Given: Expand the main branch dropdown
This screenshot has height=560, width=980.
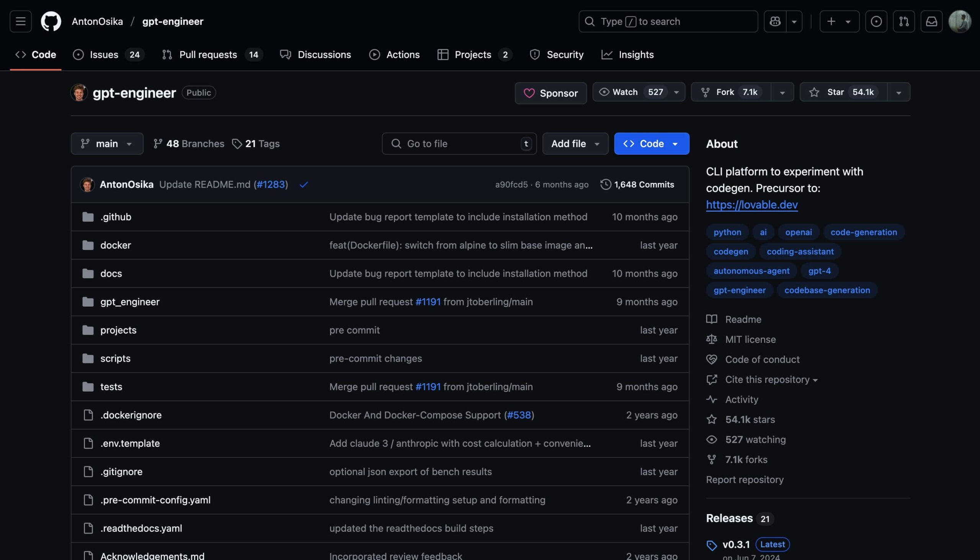Looking at the screenshot, I should [x=107, y=144].
